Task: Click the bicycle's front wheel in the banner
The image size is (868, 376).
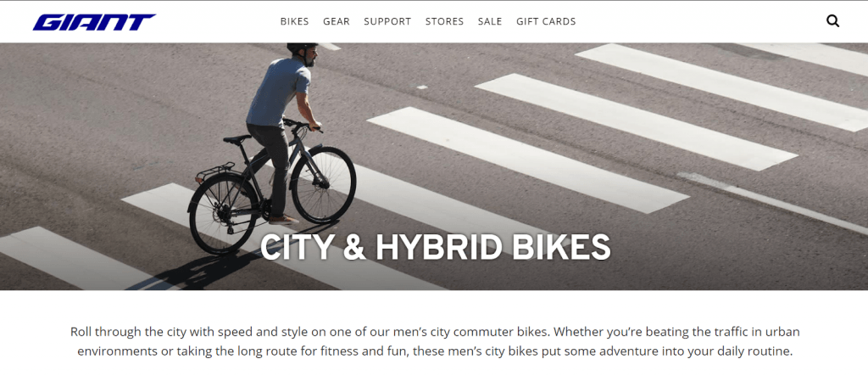Action: [x=323, y=185]
